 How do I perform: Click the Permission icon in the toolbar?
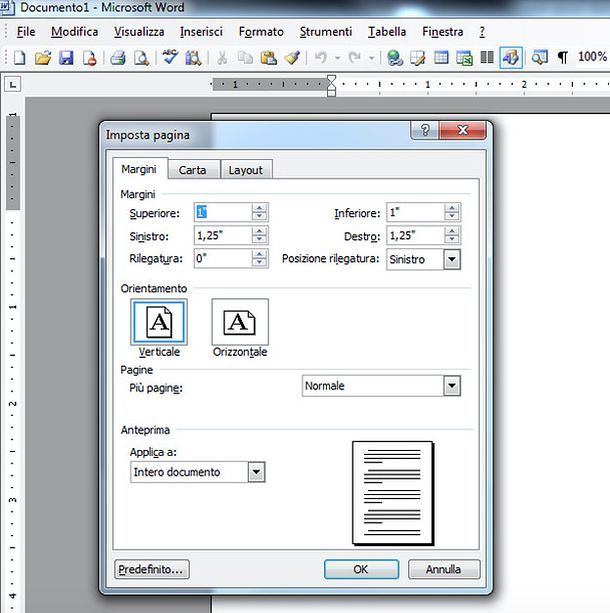pyautogui.click(x=90, y=58)
